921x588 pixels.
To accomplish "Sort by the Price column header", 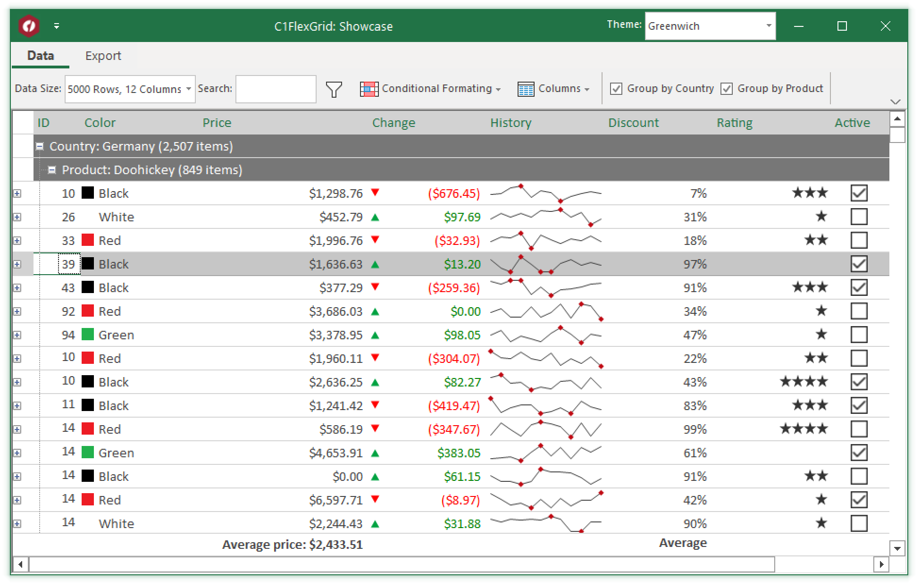I will 217,123.
